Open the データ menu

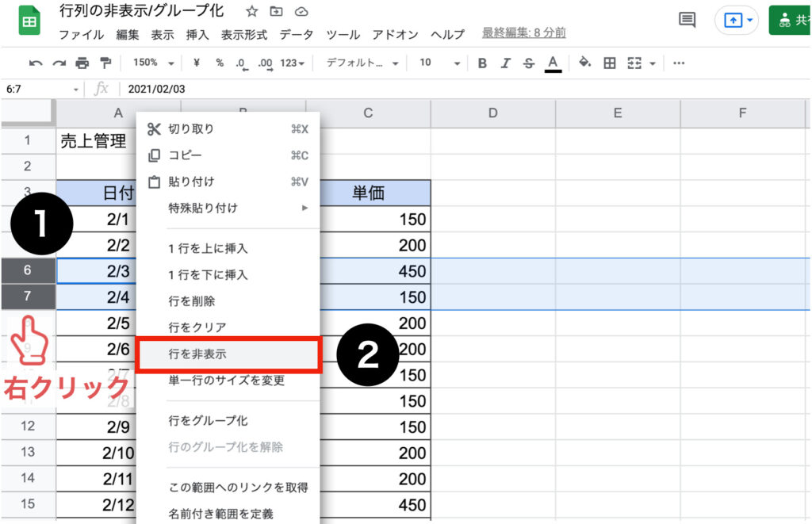pos(297,35)
